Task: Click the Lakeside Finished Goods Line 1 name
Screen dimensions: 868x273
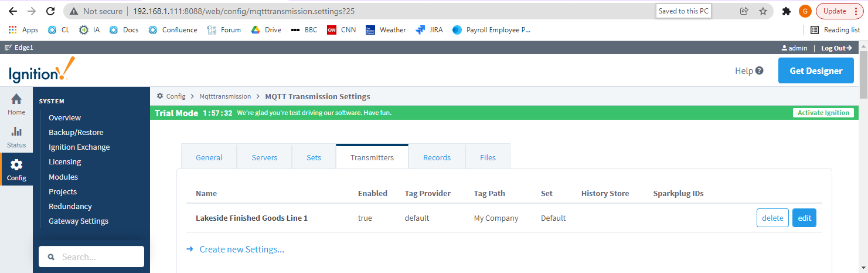Action: pos(251,218)
